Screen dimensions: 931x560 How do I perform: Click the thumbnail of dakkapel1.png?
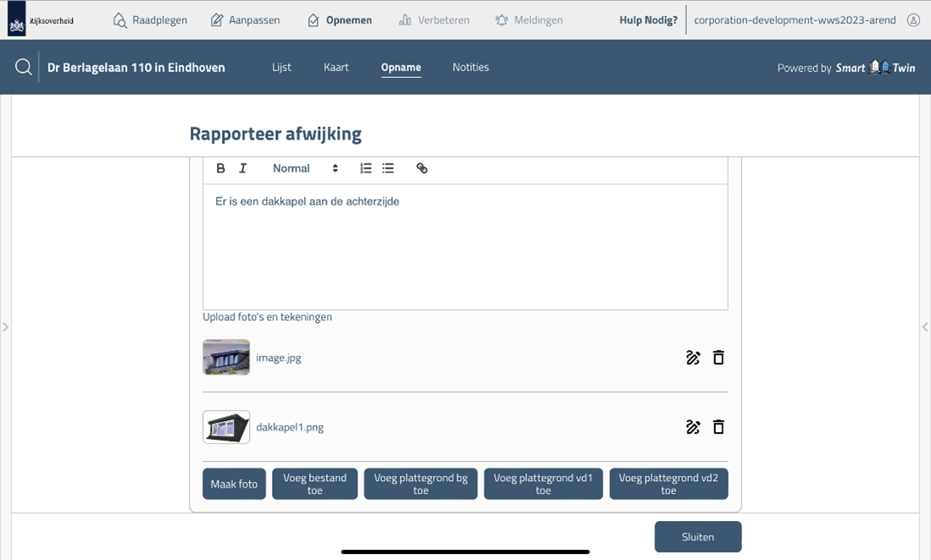click(x=226, y=427)
